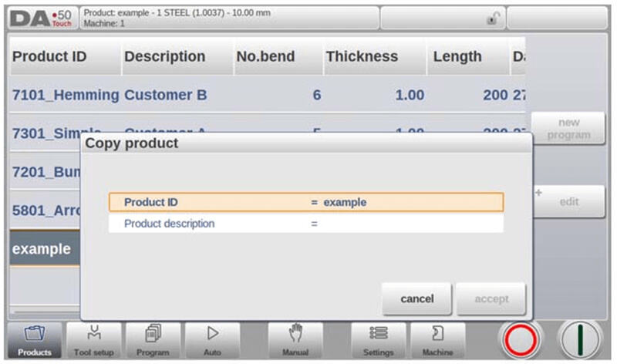This screenshot has width=617, height=364.
Task: Switch to Manual mode
Action: pos(295,340)
